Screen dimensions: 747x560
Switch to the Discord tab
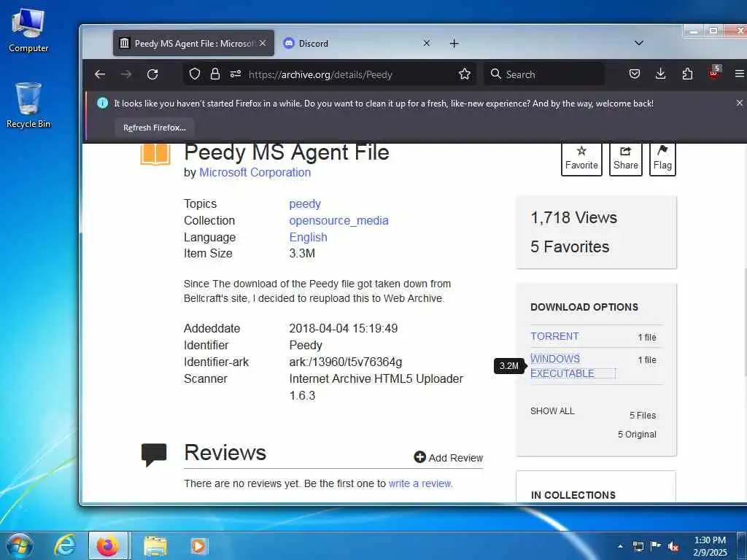tap(356, 43)
